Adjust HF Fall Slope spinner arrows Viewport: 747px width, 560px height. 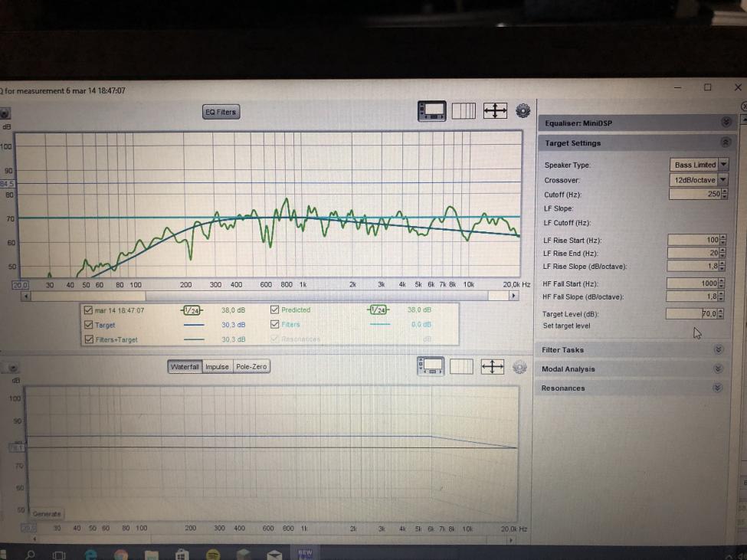click(x=721, y=296)
